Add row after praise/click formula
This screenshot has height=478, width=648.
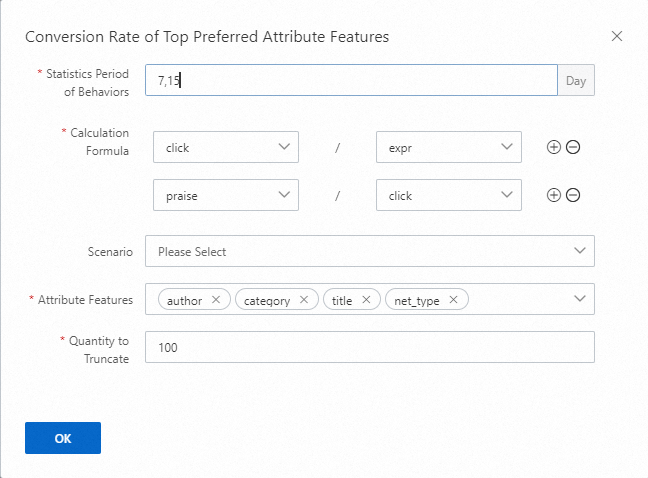coord(554,195)
